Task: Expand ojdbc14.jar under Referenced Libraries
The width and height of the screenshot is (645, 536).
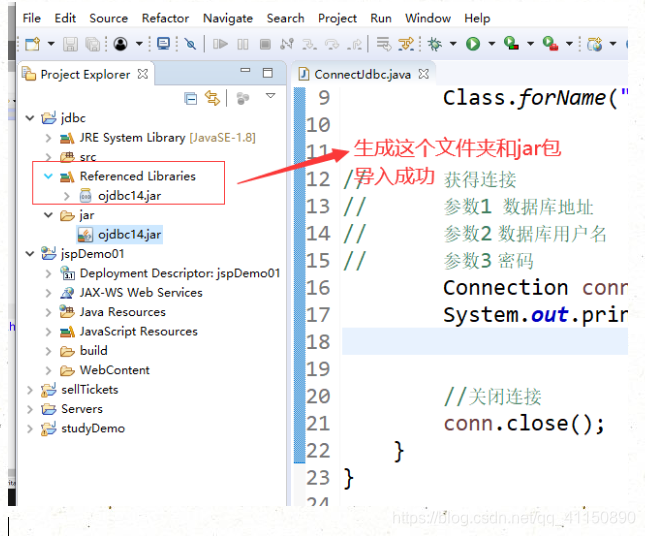Action: tap(67, 196)
